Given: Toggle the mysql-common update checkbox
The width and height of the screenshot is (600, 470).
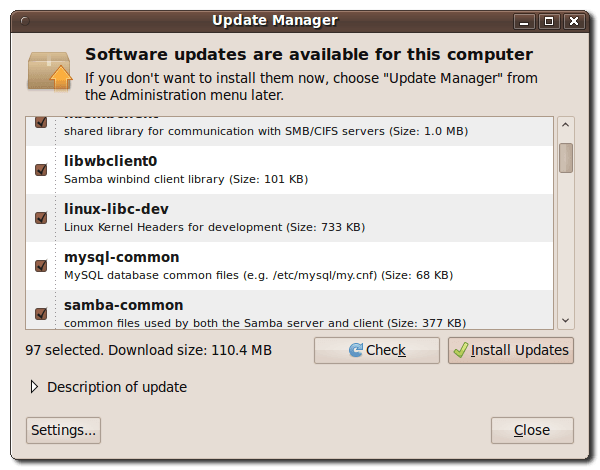Looking at the screenshot, I should tap(41, 265).
